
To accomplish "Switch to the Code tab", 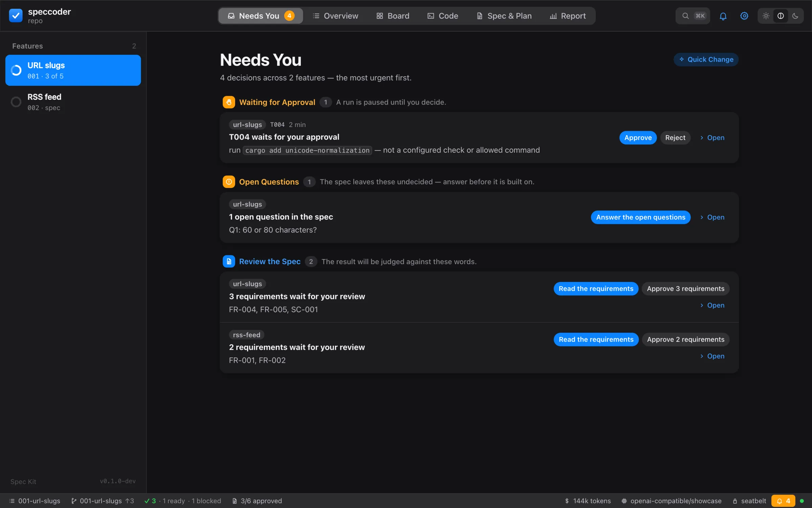I will pyautogui.click(x=443, y=16).
